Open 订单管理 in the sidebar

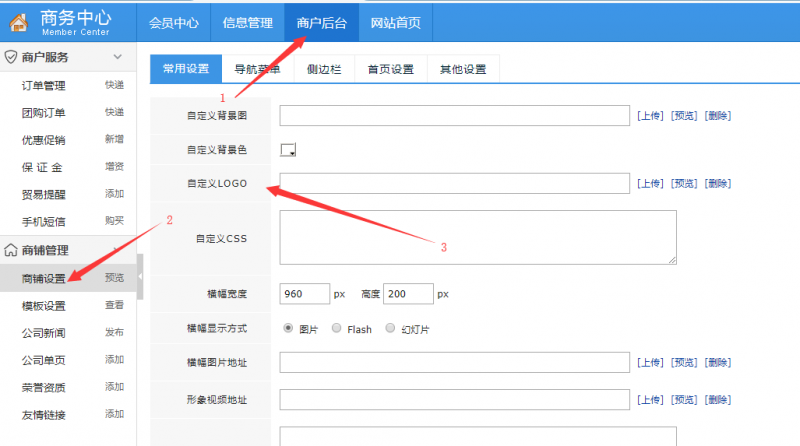(43, 85)
